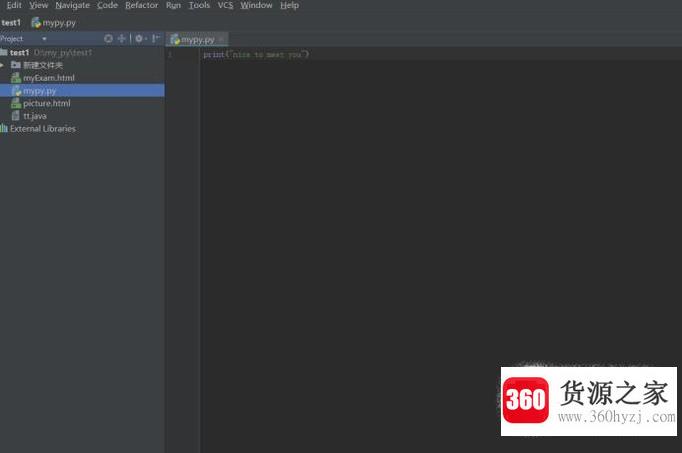Screen dimensions: 682x453
Task: Click the myExam.html file icon
Action: point(16,78)
